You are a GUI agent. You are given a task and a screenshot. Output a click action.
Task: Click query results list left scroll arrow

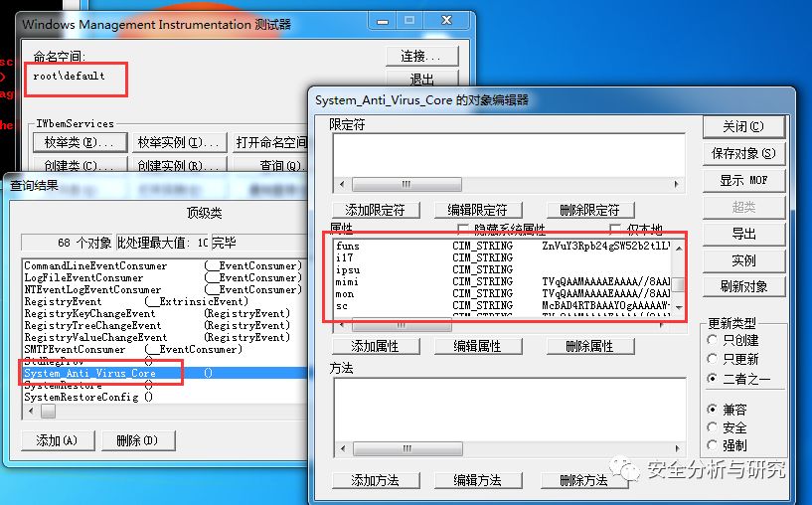(x=32, y=412)
